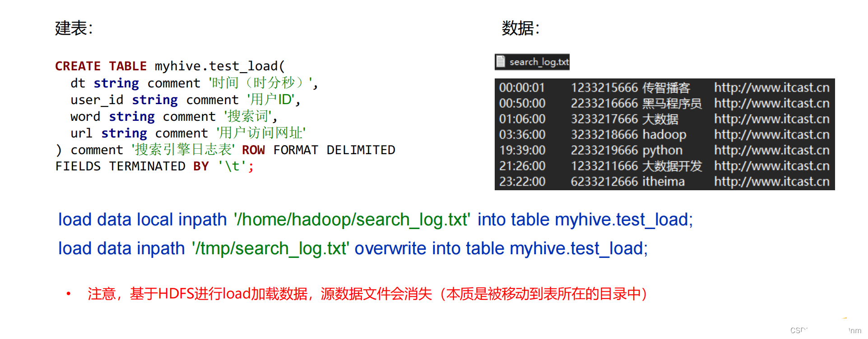This screenshot has width=868, height=339.
Task: Click user ID 2233216666
Action: [604, 103]
